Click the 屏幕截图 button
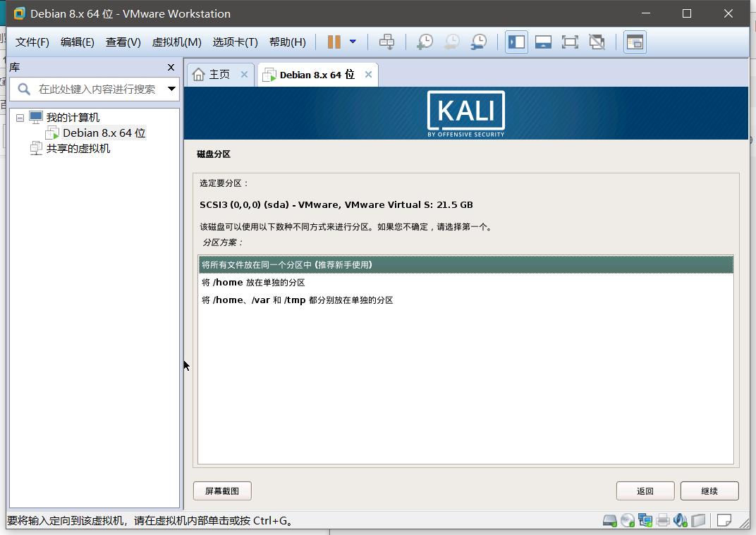The image size is (756, 535). point(222,491)
